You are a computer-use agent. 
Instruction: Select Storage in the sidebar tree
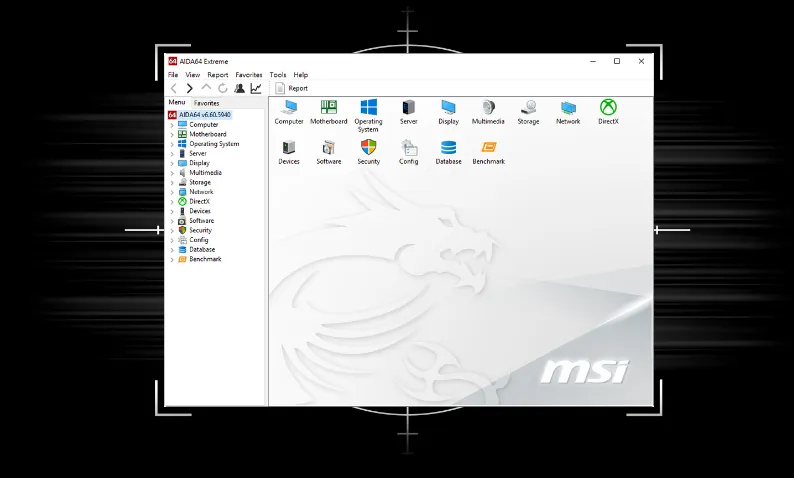click(200, 182)
